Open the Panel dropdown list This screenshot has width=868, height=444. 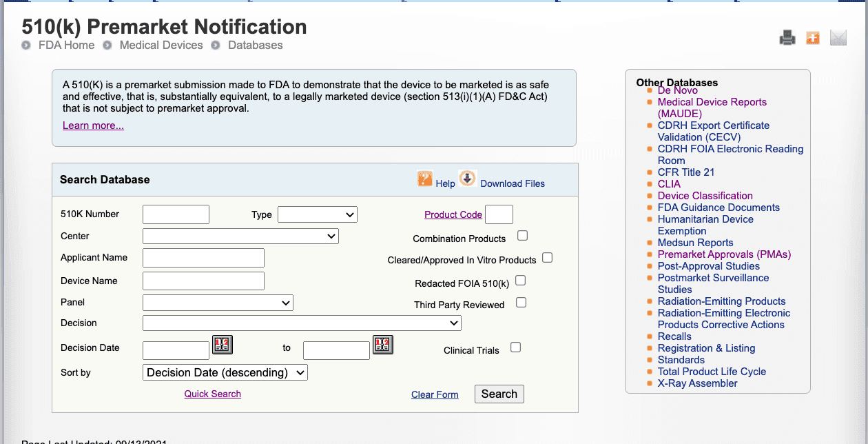(x=218, y=303)
